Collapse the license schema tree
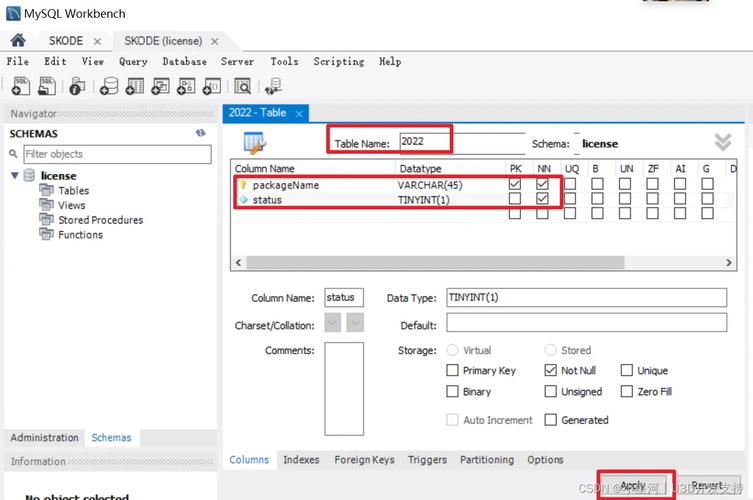 tap(14, 175)
